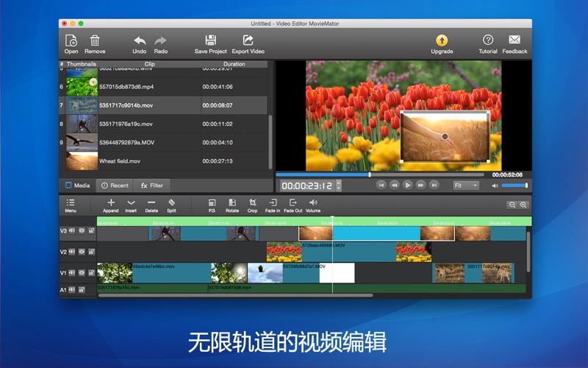
Task: Select the Crop tool
Action: [252, 202]
